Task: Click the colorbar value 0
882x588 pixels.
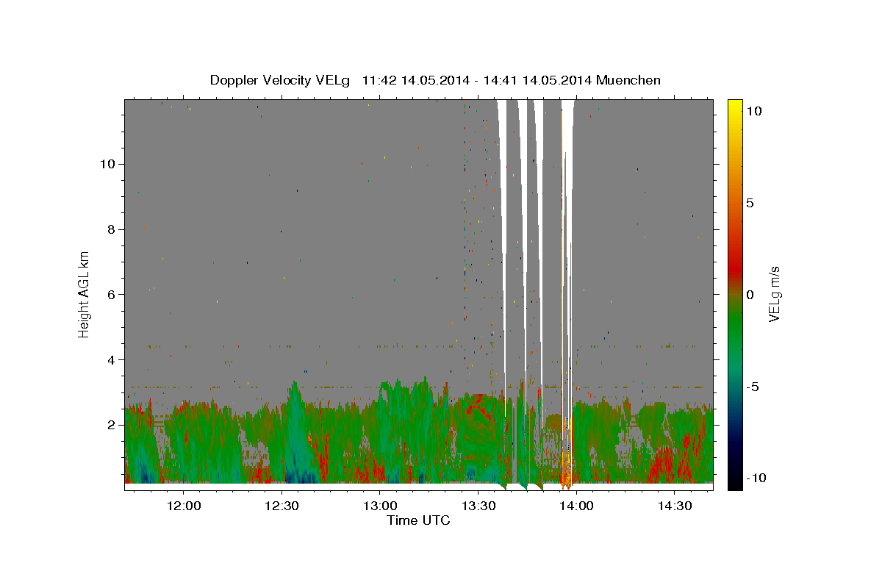Action: (750, 295)
